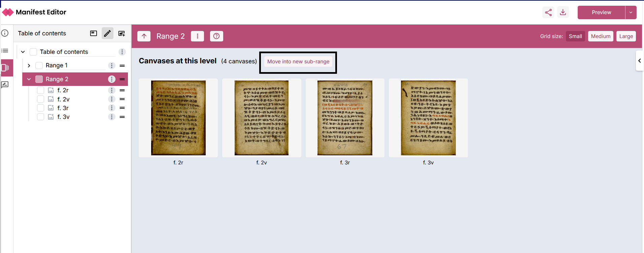Toggle the pencil edit mode icon
644x253 pixels.
[107, 33]
